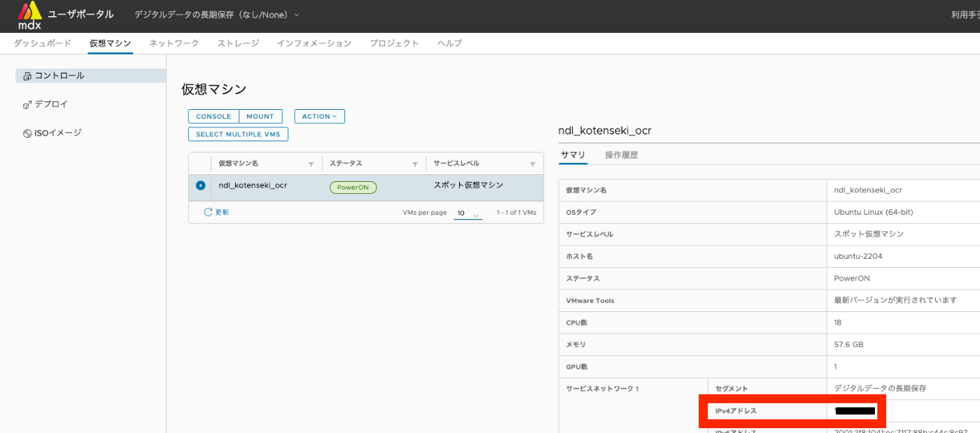Viewport: 980px width, 433px height.
Task: Click the ユーザポータル title
Action: click(80, 14)
